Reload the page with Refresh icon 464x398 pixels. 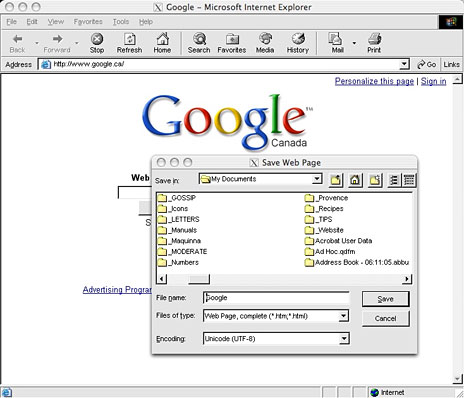[x=129, y=43]
